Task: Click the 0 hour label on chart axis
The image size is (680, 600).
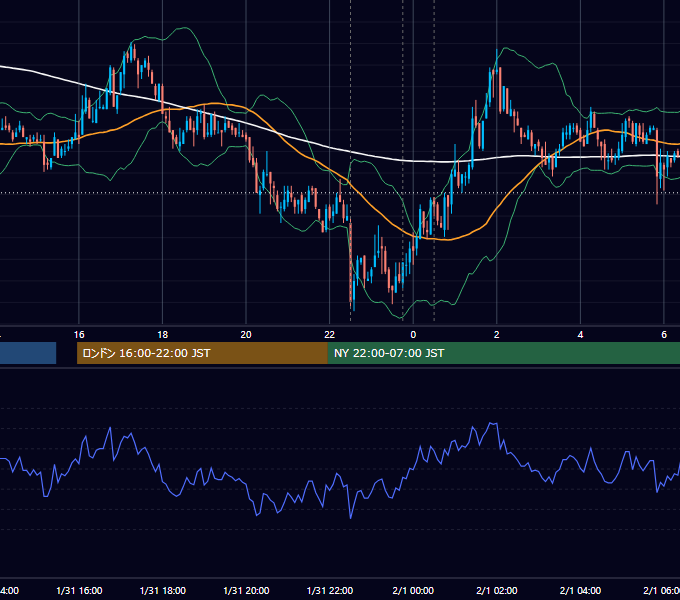Action: coord(413,335)
